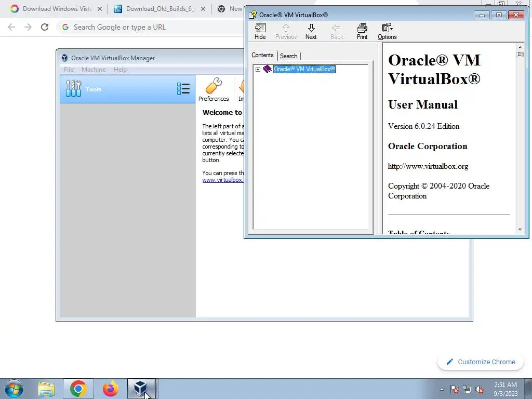Click Version 6.0.24 Edition text in manual
The height and width of the screenshot is (399, 532).
click(424, 126)
